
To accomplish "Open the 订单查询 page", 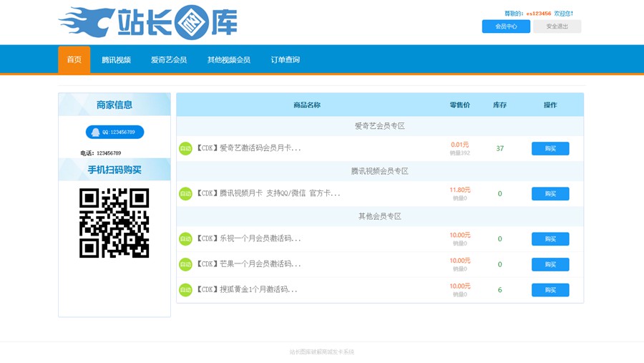I will pyautogui.click(x=285, y=60).
